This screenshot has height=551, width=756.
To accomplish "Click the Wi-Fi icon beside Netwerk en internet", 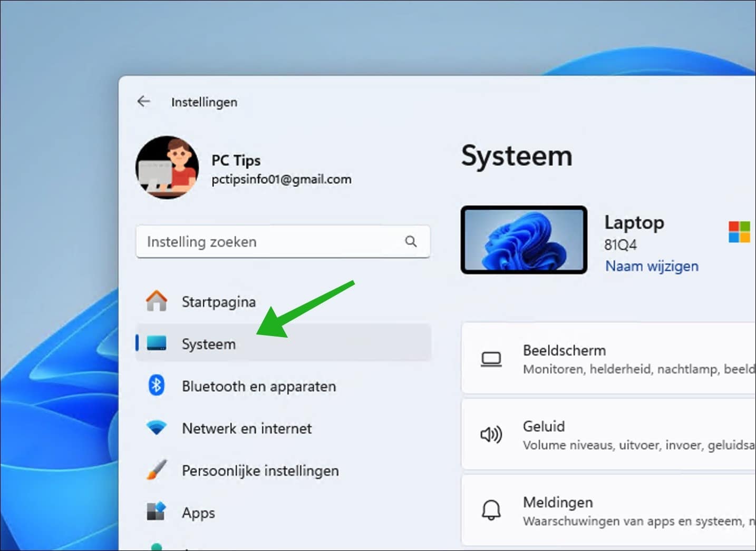I will (157, 428).
